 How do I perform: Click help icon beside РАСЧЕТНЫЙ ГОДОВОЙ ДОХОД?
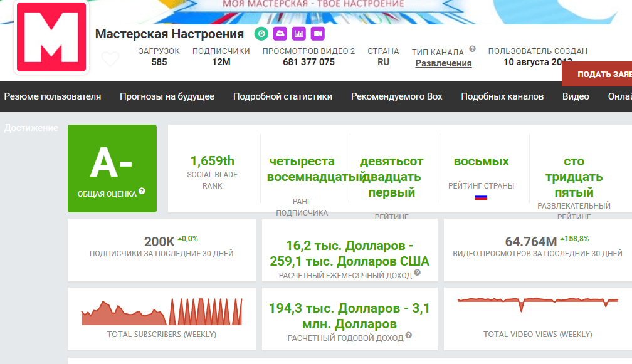(x=409, y=335)
